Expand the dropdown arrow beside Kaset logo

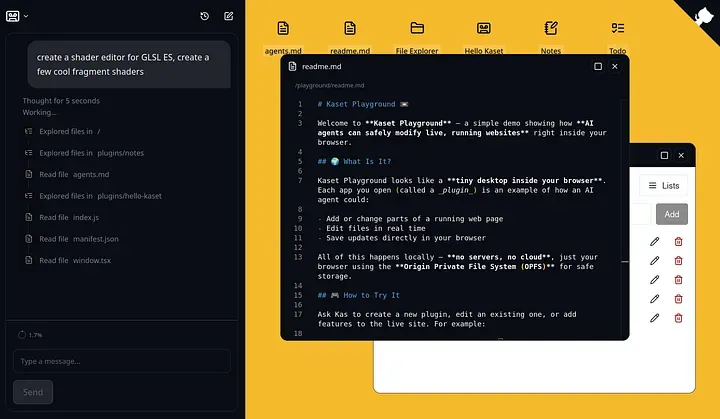click(26, 16)
